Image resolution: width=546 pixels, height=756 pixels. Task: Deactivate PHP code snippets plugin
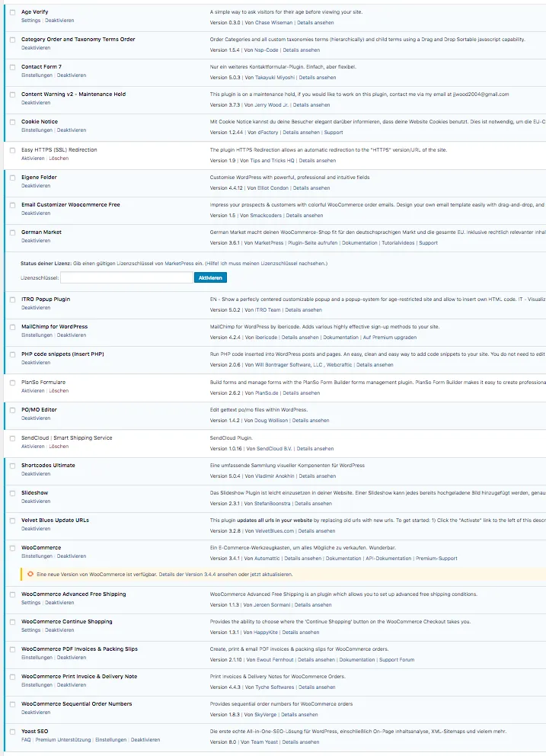click(x=36, y=363)
